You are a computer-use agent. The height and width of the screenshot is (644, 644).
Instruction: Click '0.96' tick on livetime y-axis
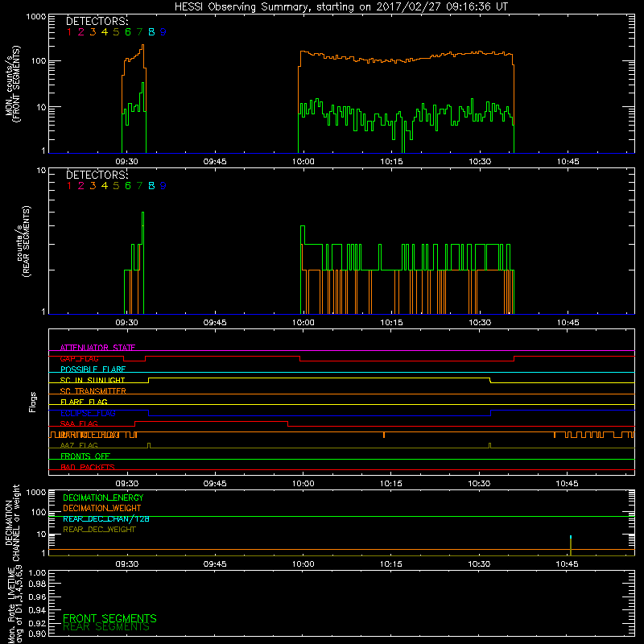pos(37,597)
